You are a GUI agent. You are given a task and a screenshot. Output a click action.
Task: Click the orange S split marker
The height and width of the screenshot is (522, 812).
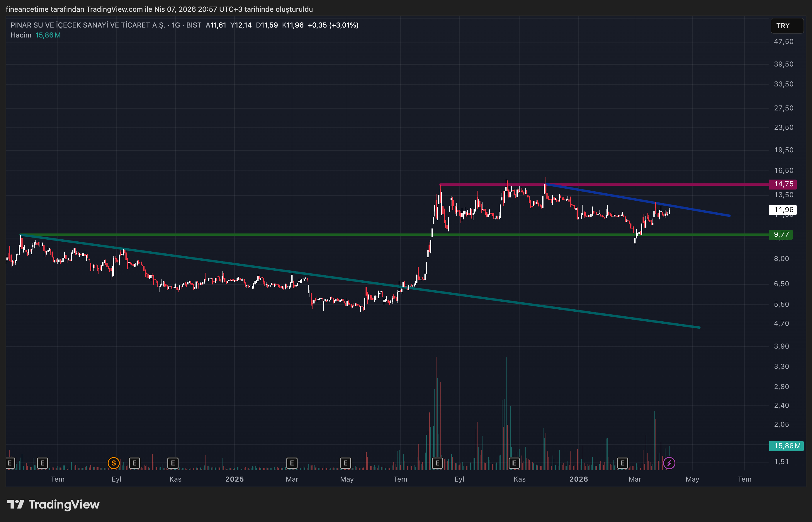pos(114,463)
